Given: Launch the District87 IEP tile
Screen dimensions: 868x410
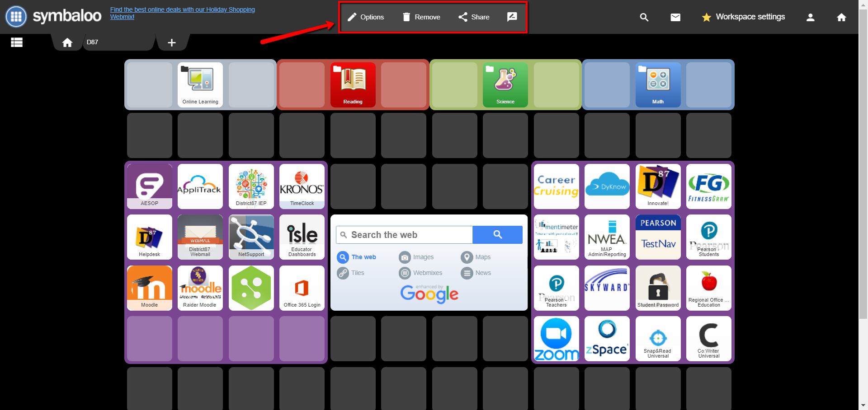Looking at the screenshot, I should 251,186.
